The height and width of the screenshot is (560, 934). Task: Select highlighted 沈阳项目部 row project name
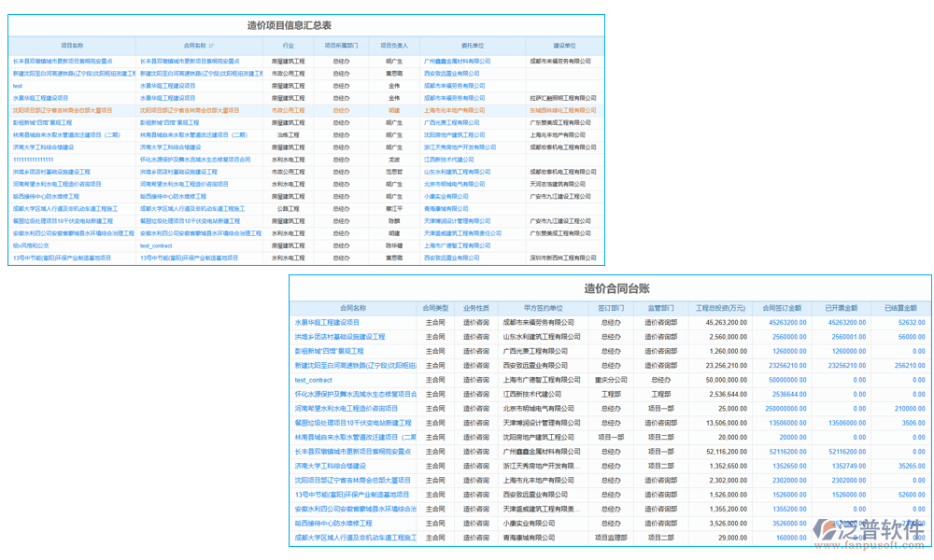[x=62, y=110]
